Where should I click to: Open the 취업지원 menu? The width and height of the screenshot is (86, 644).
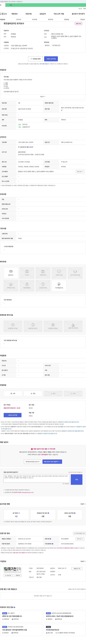(x=29, y=14)
